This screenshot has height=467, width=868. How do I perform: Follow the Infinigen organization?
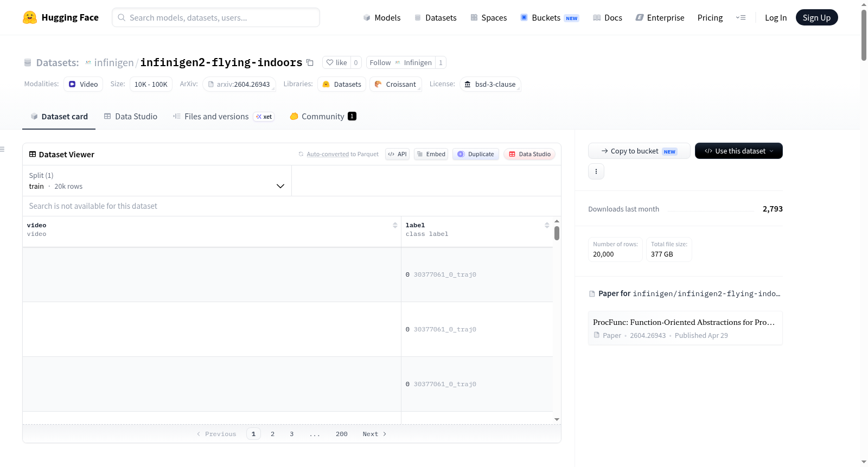pyautogui.click(x=400, y=62)
